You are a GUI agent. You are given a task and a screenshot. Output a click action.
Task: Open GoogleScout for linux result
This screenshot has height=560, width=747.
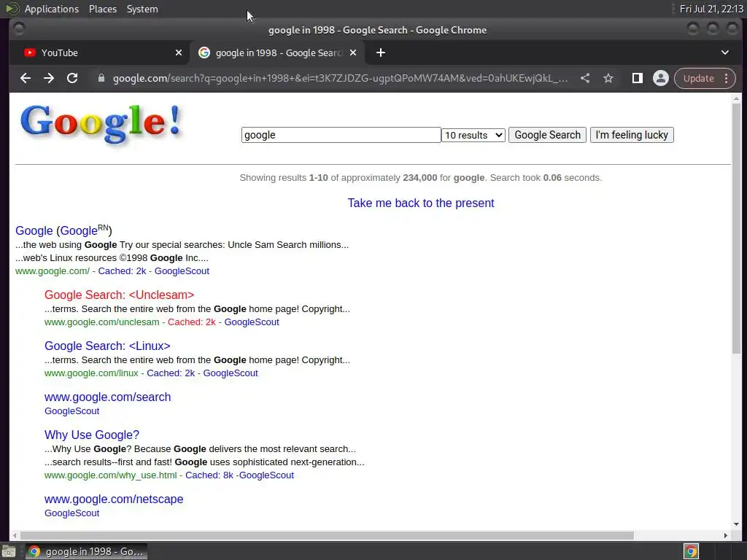point(231,373)
